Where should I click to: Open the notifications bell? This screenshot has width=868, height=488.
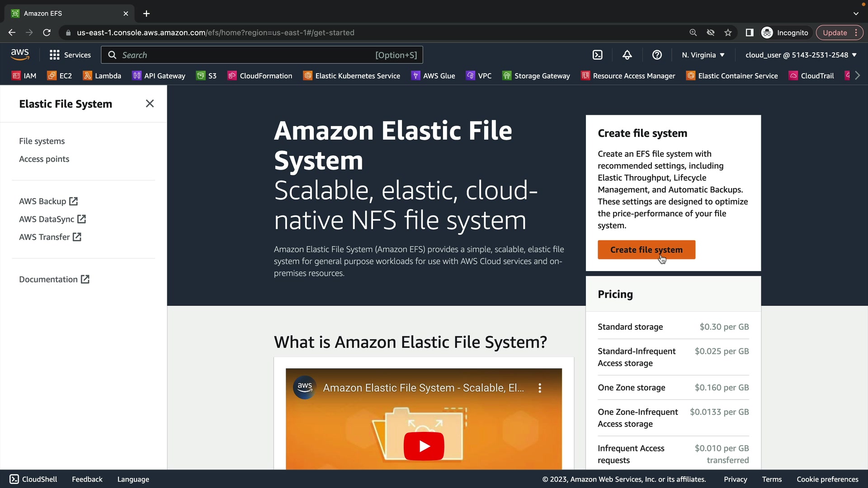coord(627,55)
